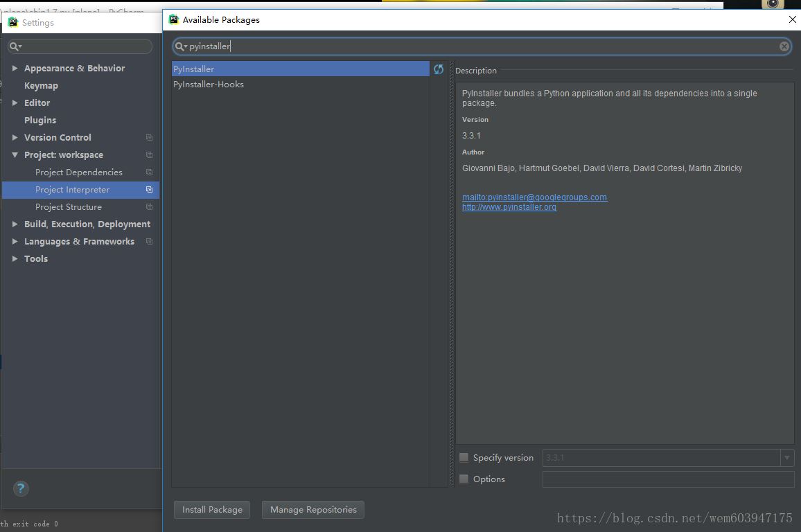The height and width of the screenshot is (532, 801).
Task: Collapse the Project: workspace group
Action: [x=15, y=154]
